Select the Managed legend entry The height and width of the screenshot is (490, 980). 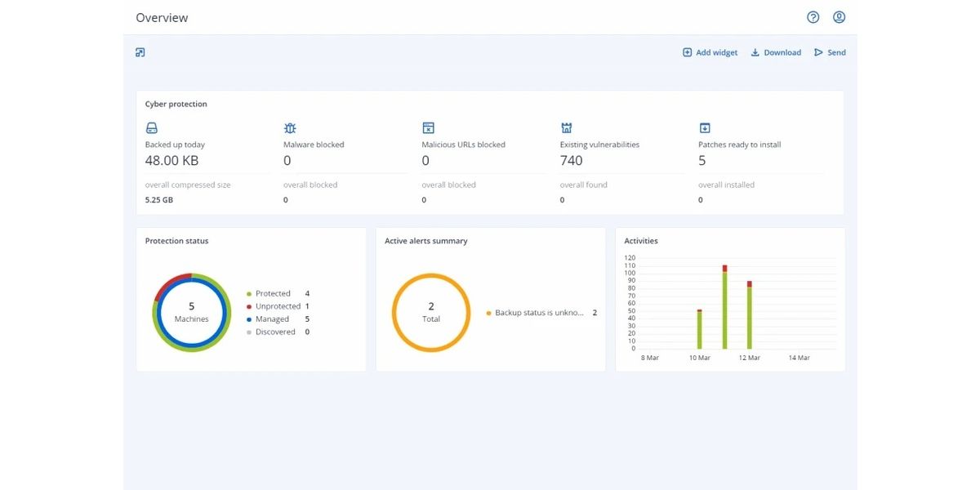[x=271, y=319]
